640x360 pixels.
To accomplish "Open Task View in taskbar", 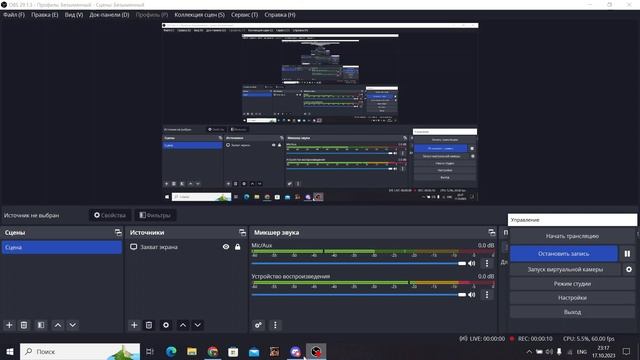I will (x=150, y=351).
